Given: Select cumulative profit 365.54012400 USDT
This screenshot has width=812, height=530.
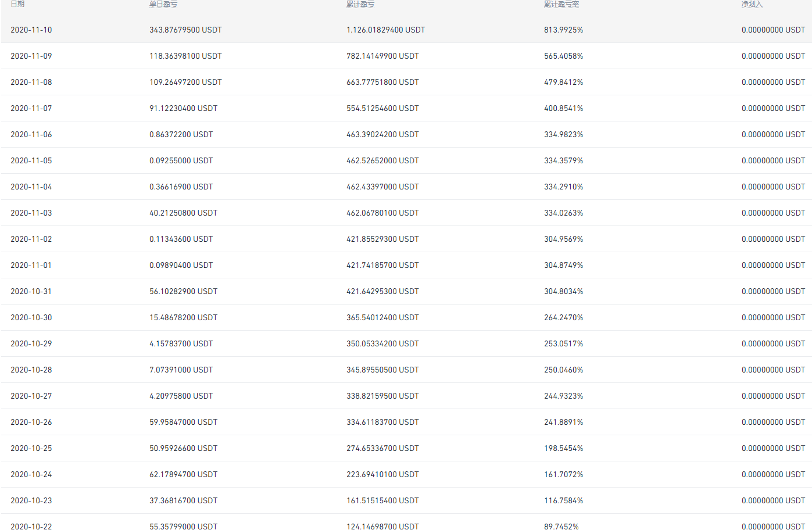Looking at the screenshot, I should point(382,317).
